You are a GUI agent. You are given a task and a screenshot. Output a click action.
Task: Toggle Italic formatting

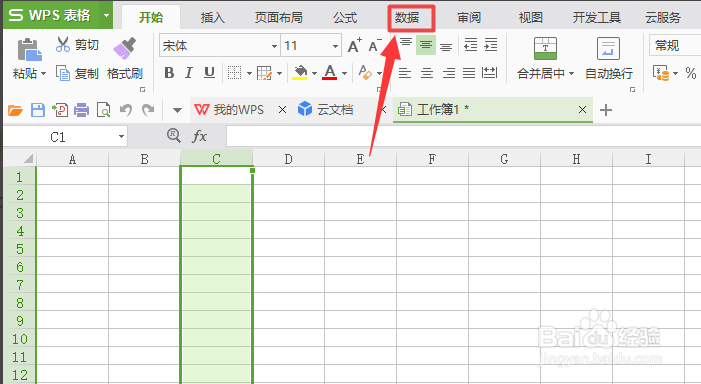click(189, 72)
